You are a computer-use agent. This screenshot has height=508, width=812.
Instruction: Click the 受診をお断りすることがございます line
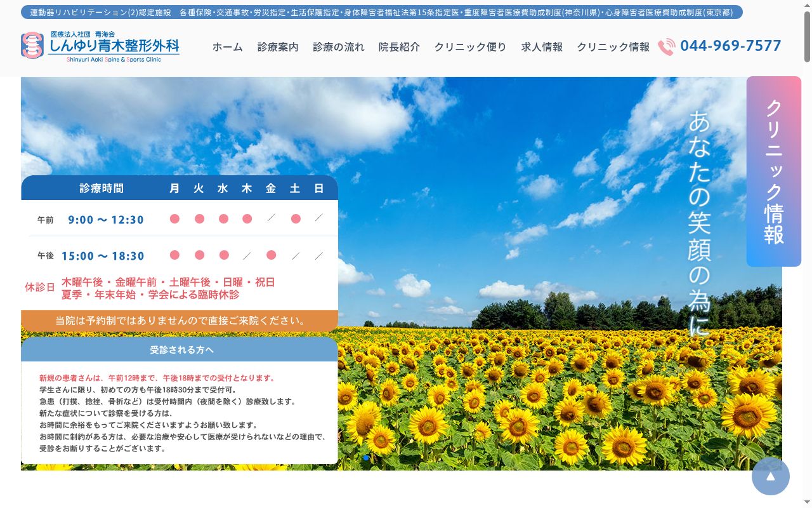pyautogui.click(x=102, y=448)
